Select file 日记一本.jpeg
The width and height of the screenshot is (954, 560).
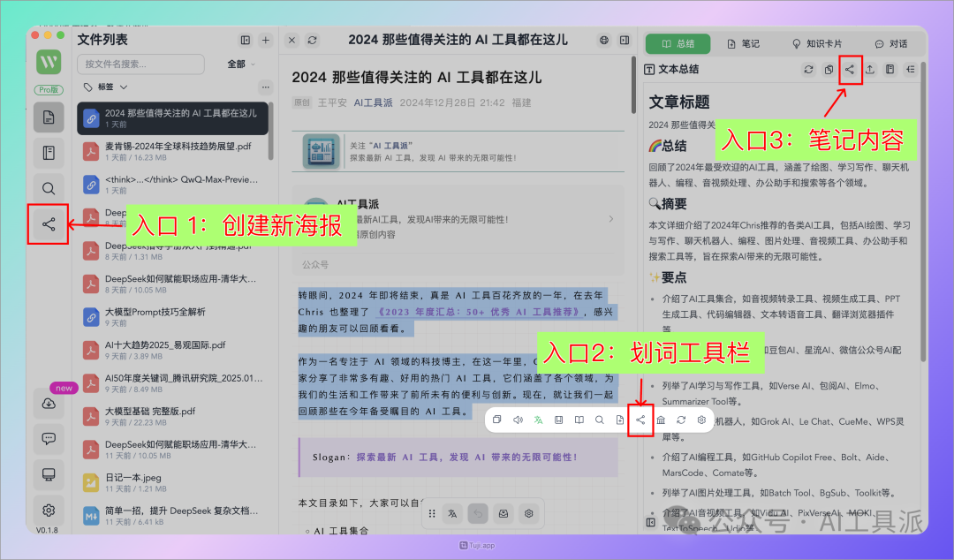[173, 482]
